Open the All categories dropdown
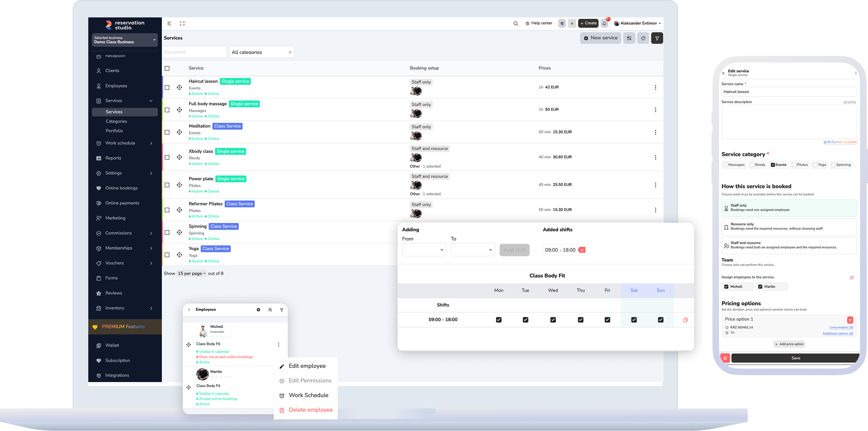The height and width of the screenshot is (431, 868). [262, 52]
